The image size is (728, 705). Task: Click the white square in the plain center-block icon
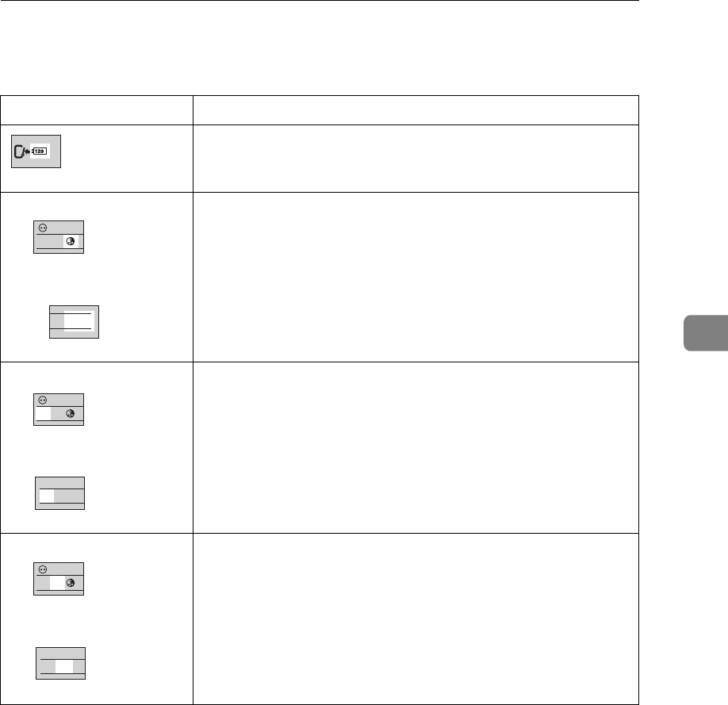point(64,665)
